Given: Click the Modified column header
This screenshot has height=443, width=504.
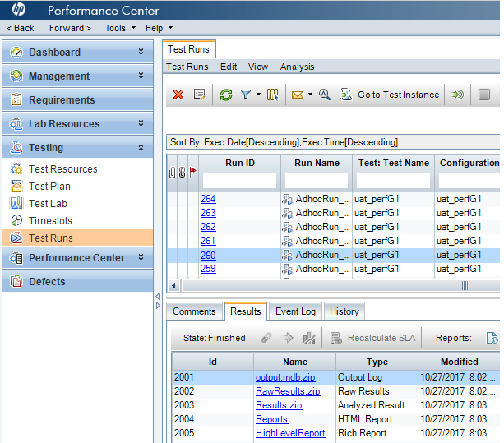Looking at the screenshot, I should [x=459, y=362].
